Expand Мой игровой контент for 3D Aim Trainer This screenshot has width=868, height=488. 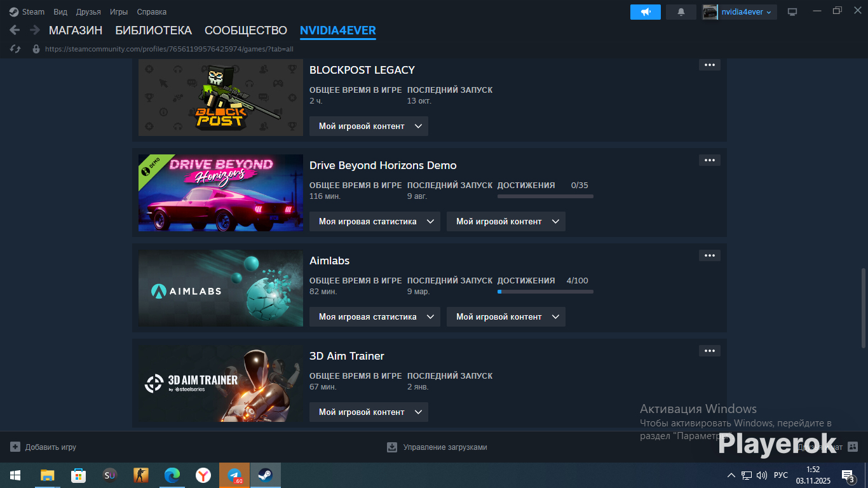coord(369,412)
